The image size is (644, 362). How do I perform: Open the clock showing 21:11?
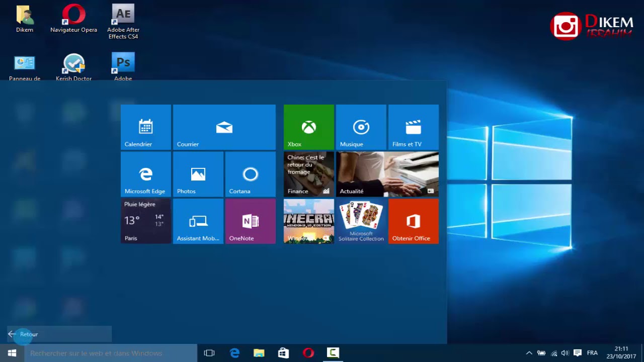tap(621, 353)
